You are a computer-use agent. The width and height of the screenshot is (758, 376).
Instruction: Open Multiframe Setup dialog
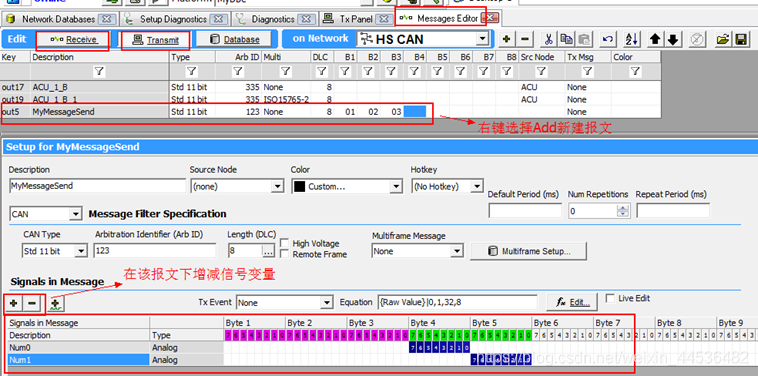pos(529,251)
